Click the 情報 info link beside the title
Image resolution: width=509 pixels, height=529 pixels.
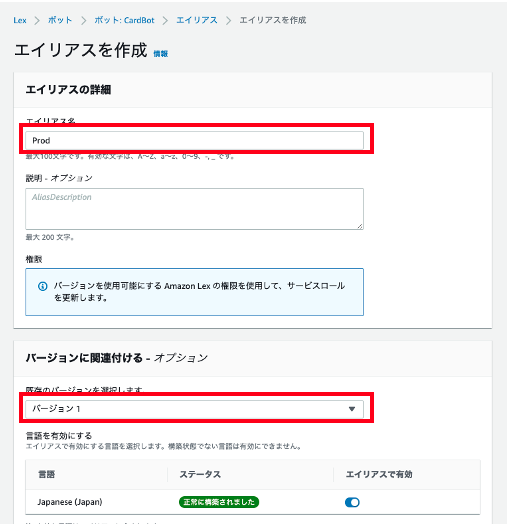coord(161,54)
